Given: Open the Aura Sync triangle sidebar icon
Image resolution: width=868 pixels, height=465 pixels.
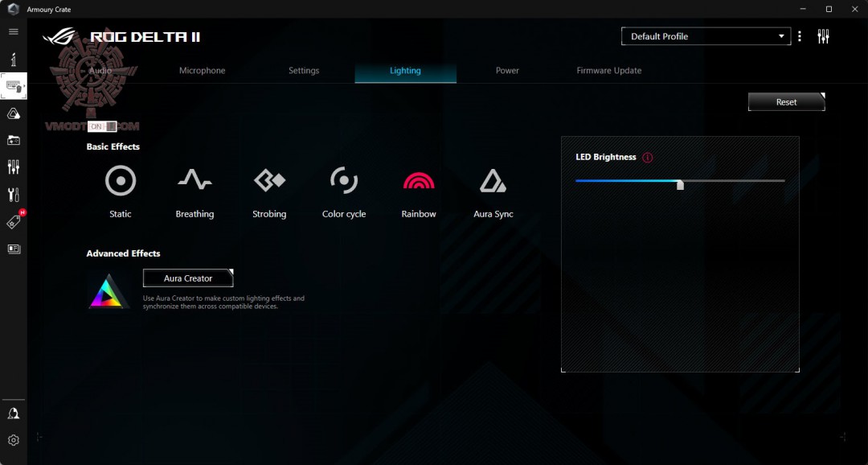Looking at the screenshot, I should [x=14, y=113].
